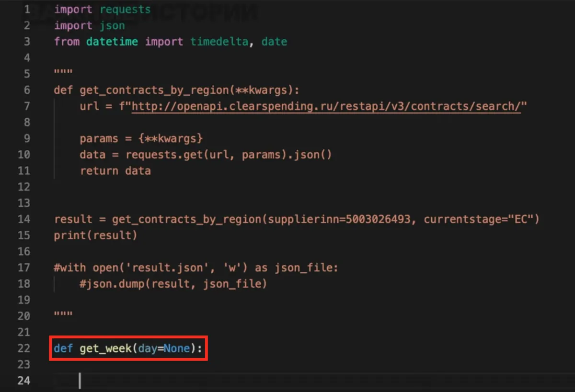Click the closing triple quotes on line 20
The image size is (575, 392).
point(63,316)
